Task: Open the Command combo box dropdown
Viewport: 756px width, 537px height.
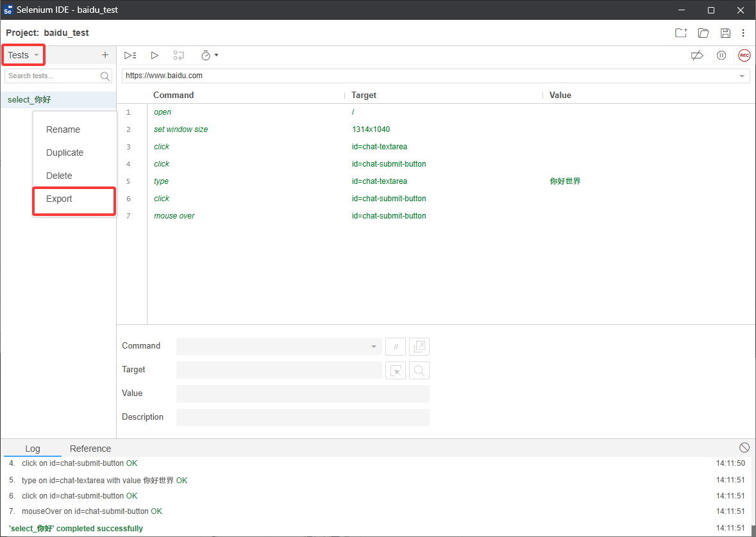Action: point(374,347)
